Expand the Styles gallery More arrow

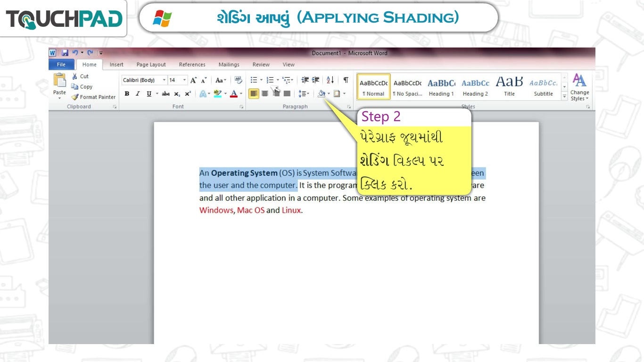tap(564, 96)
